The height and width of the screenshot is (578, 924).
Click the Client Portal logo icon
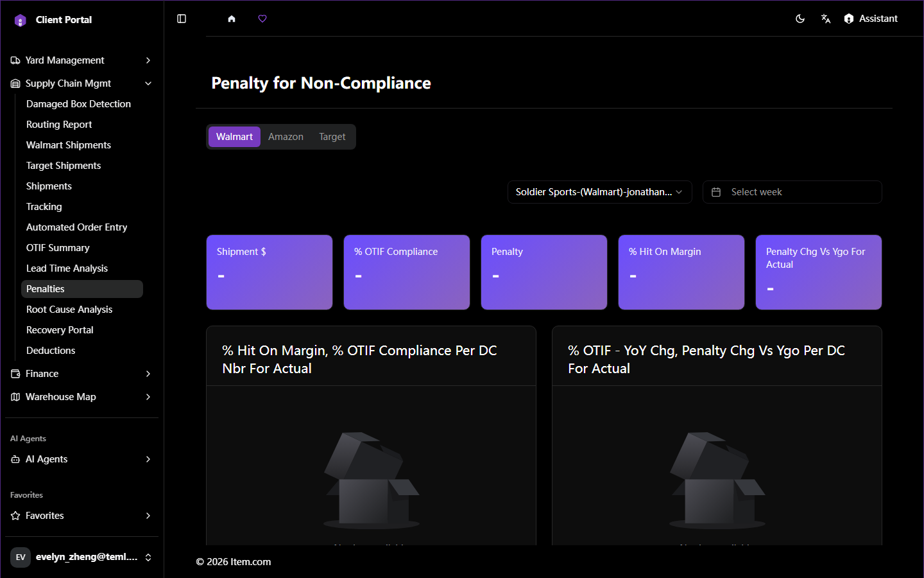click(x=21, y=20)
